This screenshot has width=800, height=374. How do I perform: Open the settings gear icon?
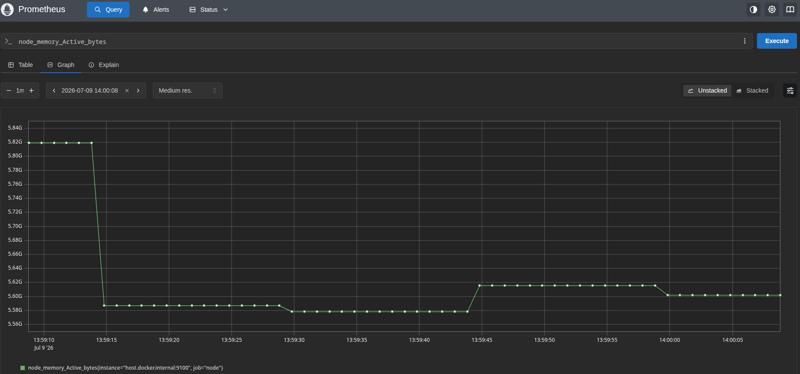[771, 10]
